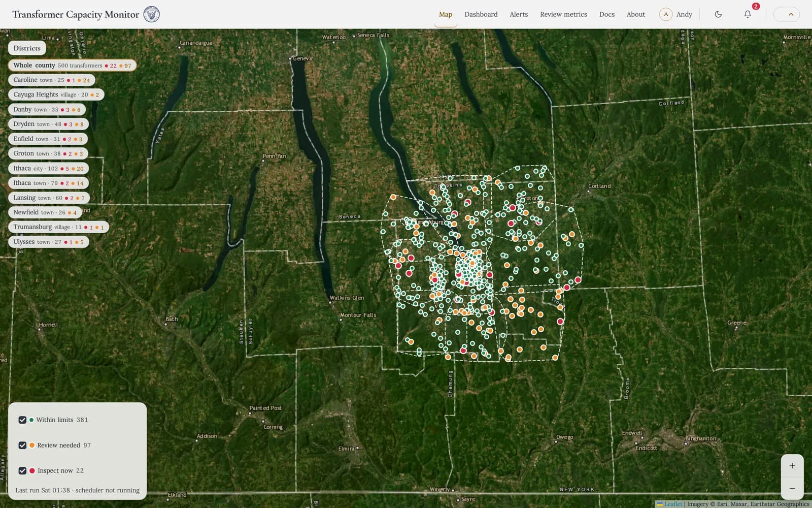Click the green dot in the Within limits legend
Screen dimensions: 812x508
coord(31,420)
